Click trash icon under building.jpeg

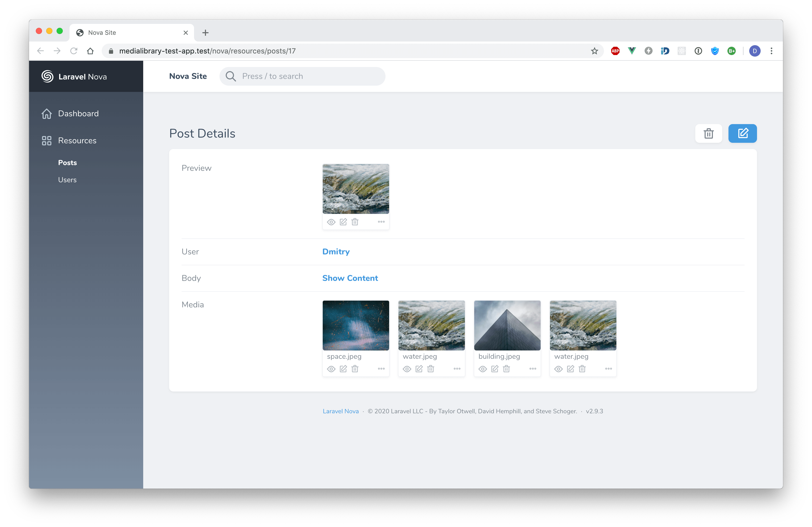(506, 369)
